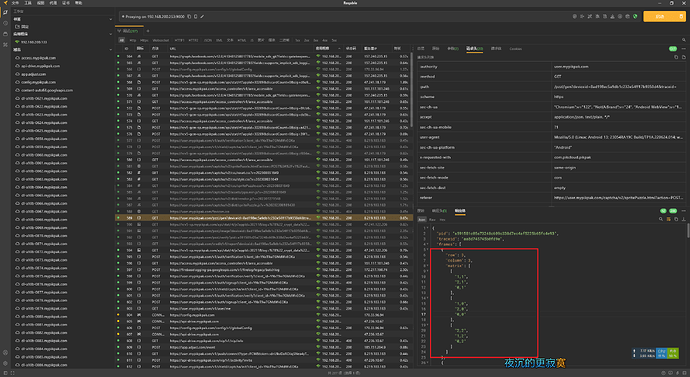Click the authority value user.mypikpak.com

click(571, 67)
